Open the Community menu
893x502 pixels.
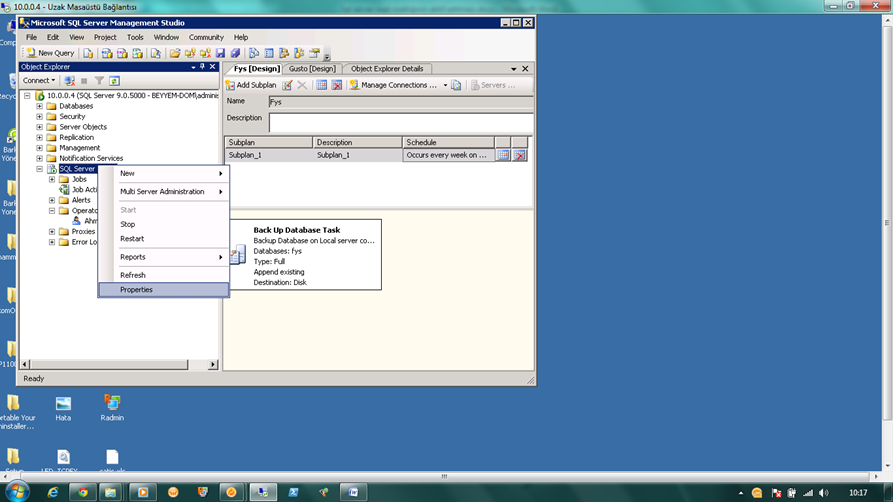point(206,37)
